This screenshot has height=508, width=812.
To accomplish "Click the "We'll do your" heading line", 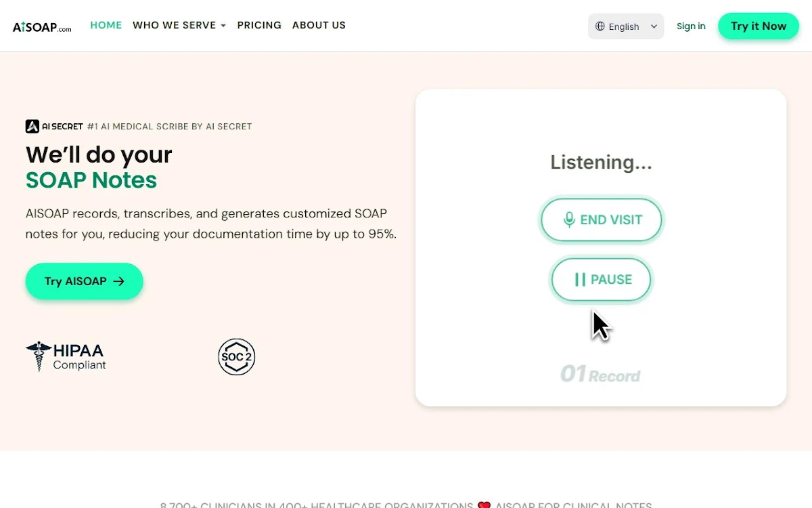I will point(99,154).
